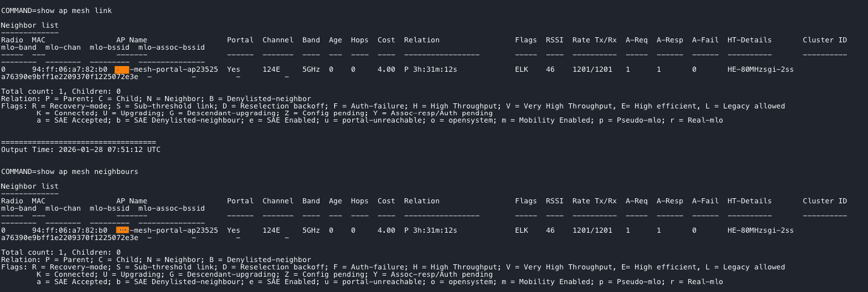This screenshot has width=868, height=292.
Task: Select HE-80MHzsgi-2ss value in mesh link output
Action: click(x=761, y=69)
